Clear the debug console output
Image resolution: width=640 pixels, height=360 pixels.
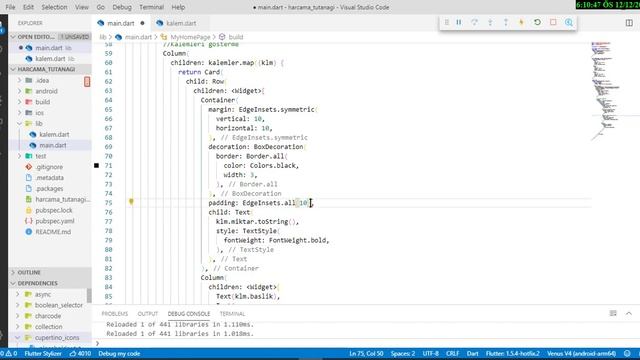point(613,313)
